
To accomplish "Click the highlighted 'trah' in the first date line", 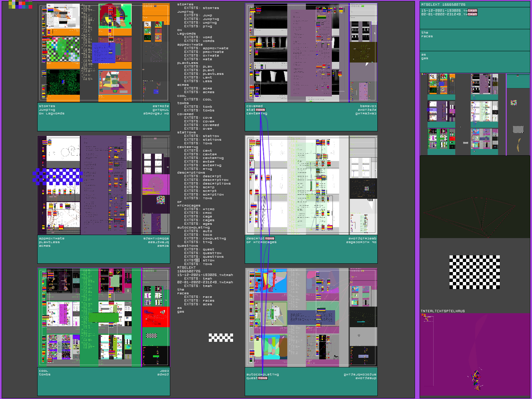I will click(472, 11).
